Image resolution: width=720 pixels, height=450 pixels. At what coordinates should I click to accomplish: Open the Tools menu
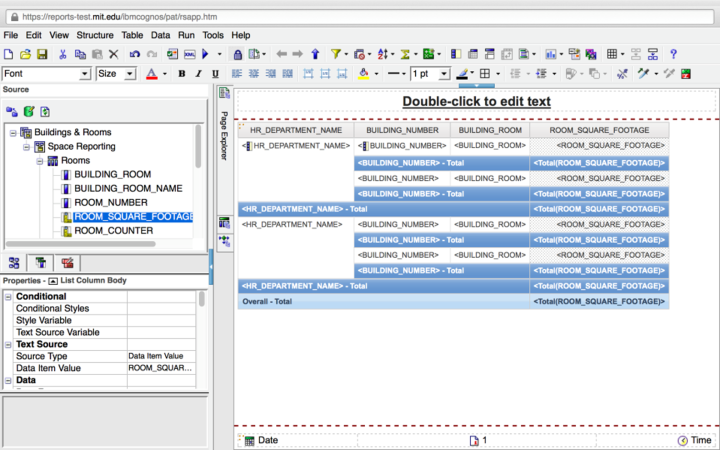tap(212, 35)
